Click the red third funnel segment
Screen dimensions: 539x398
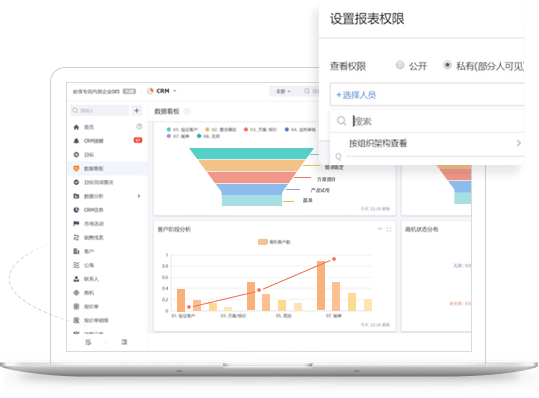[x=251, y=177]
